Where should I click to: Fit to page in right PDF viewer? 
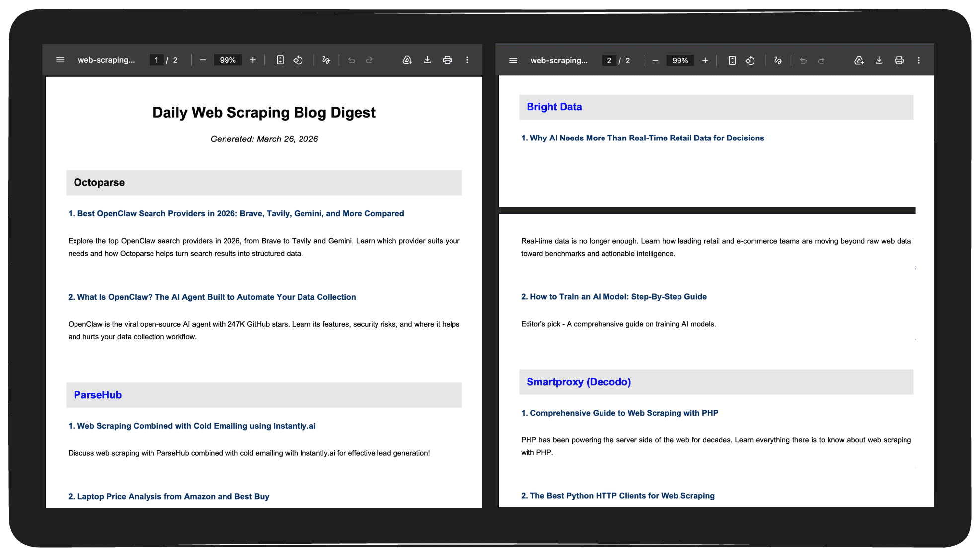tap(732, 60)
